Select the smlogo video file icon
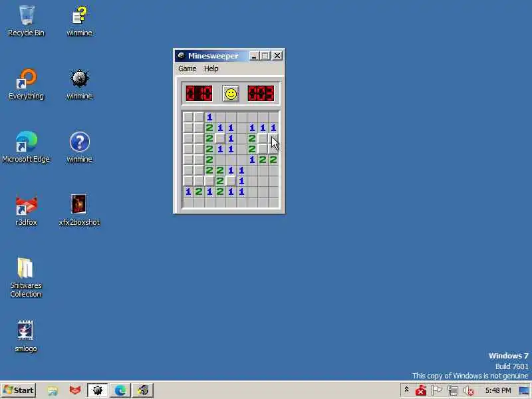The image size is (532, 399). pos(26,336)
